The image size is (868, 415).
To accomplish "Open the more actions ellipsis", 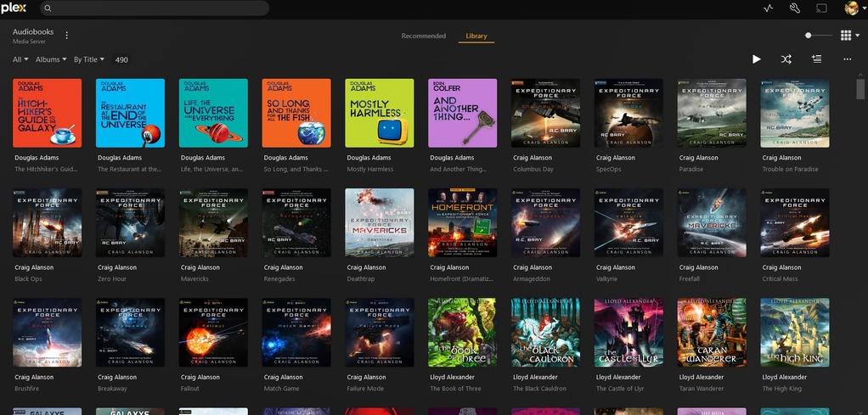I will click(x=847, y=59).
